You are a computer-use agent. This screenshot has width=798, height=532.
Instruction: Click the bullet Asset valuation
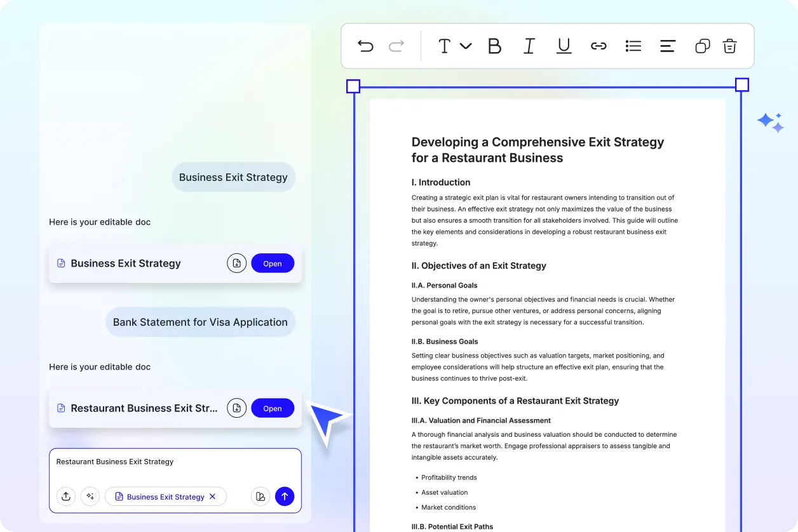tap(445, 492)
